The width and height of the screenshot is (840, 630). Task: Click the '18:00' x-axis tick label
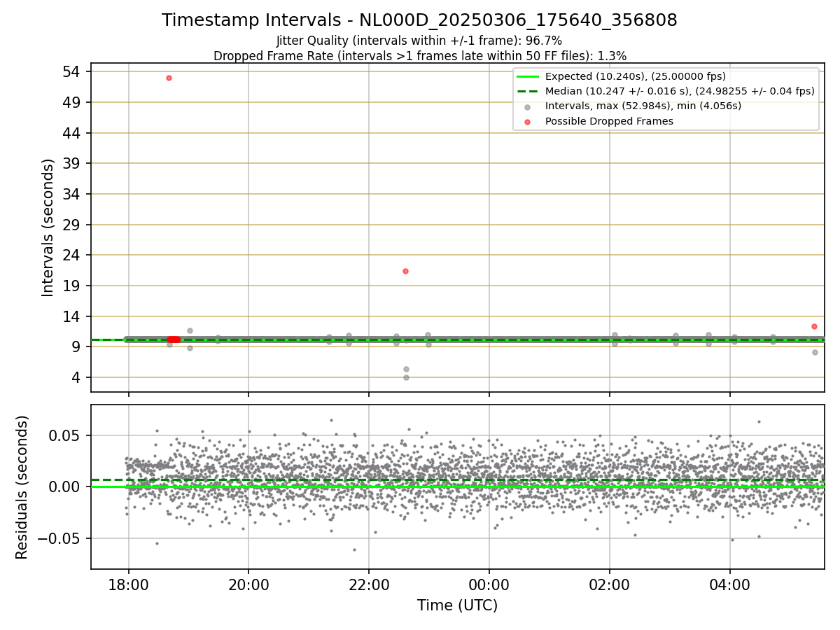128,584
